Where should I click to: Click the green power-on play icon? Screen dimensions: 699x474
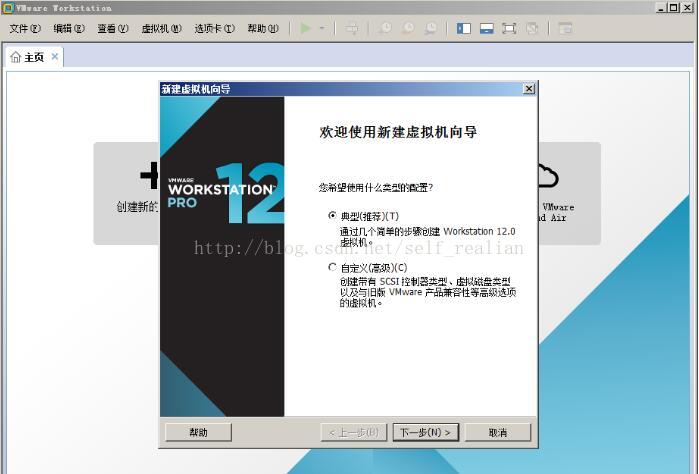pyautogui.click(x=305, y=29)
